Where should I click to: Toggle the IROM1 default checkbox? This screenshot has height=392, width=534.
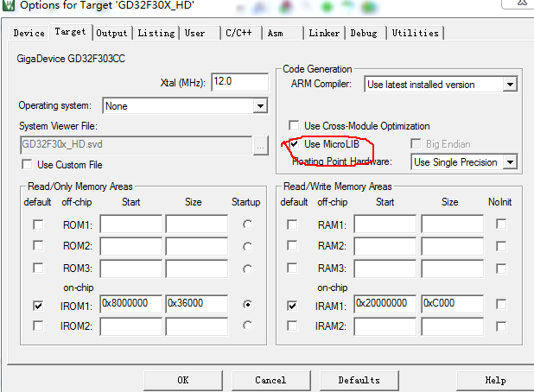(38, 306)
